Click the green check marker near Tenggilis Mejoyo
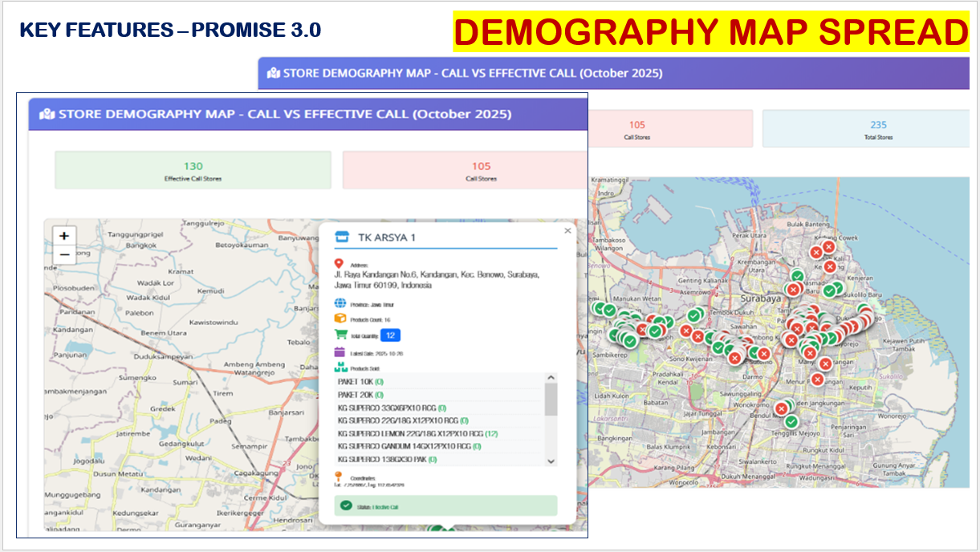 click(791, 422)
